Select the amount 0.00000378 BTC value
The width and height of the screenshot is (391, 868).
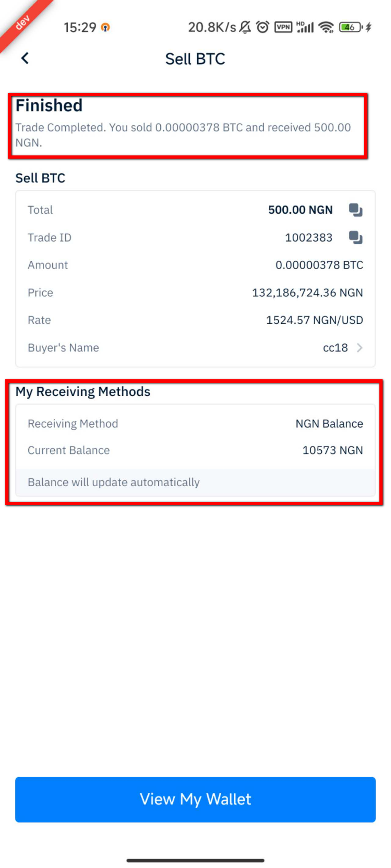[x=319, y=265]
